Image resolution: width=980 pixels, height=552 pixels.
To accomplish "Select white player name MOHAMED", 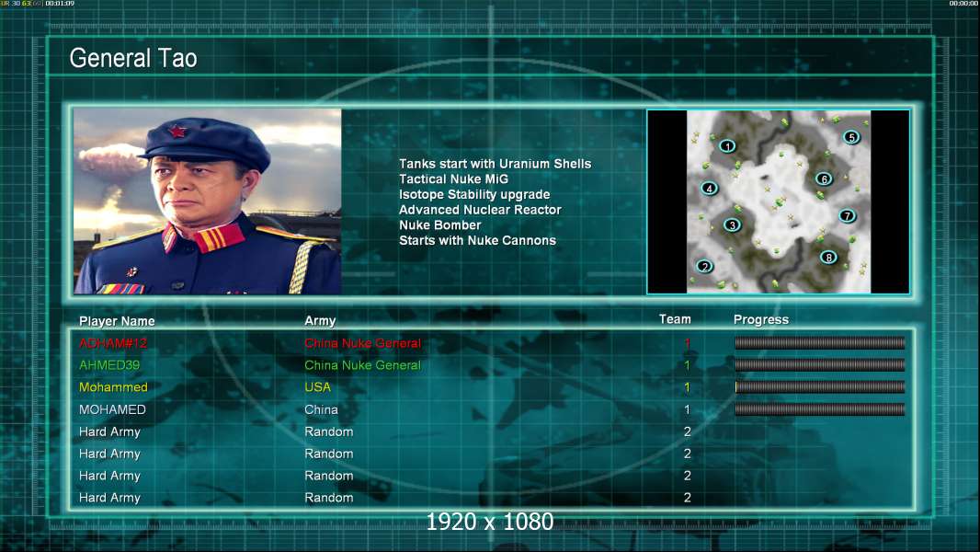I will point(112,409).
